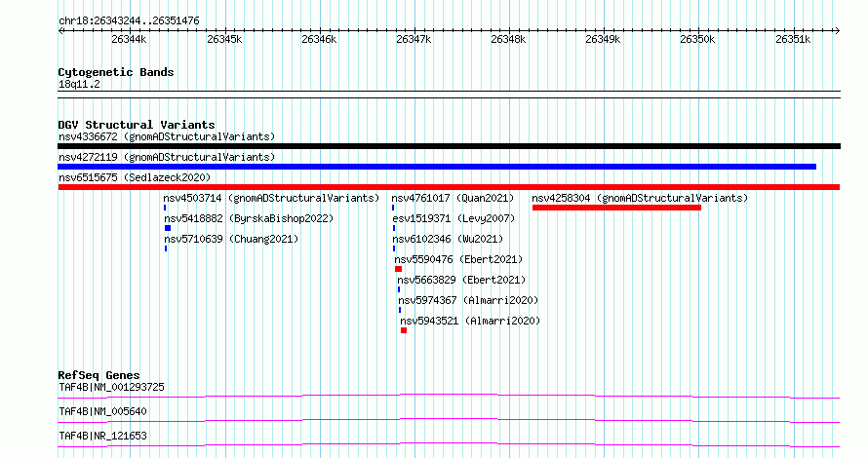Click the small blue nsv5418882 variant block

pos(168,228)
